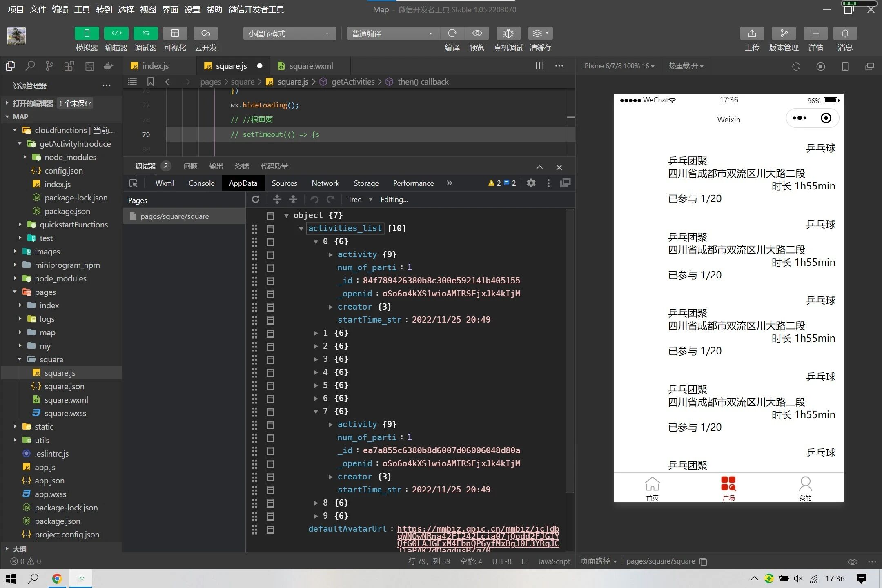Open square.wxss file in explorer
The image size is (882, 588).
[x=65, y=413]
